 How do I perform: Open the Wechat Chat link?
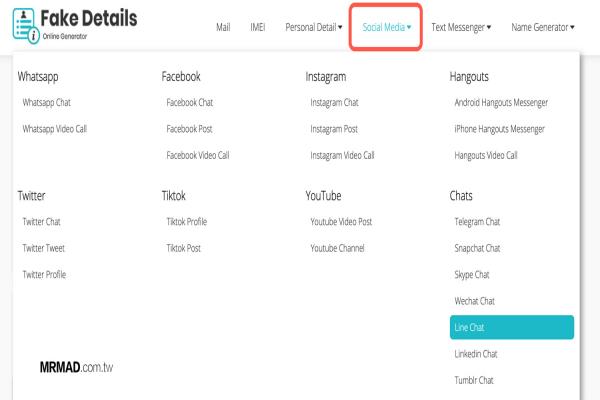474,301
